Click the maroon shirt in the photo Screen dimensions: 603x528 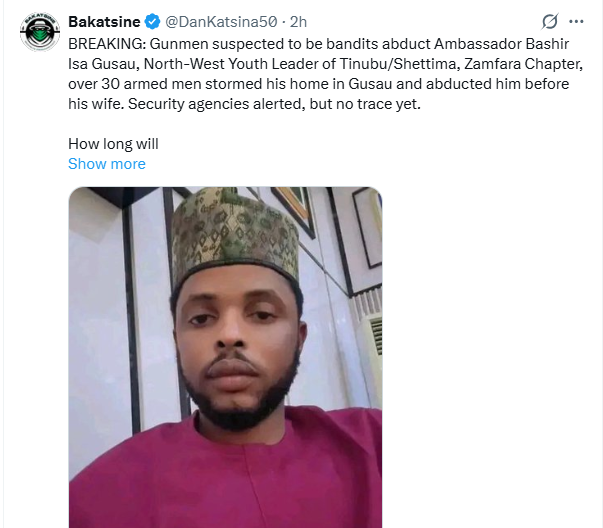coord(230,480)
